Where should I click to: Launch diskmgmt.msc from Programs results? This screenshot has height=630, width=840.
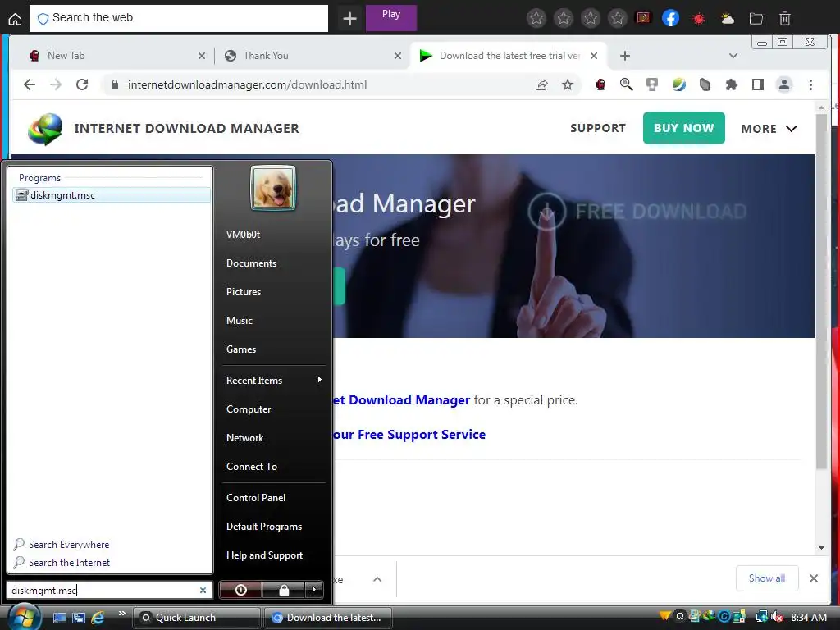pyautogui.click(x=112, y=195)
